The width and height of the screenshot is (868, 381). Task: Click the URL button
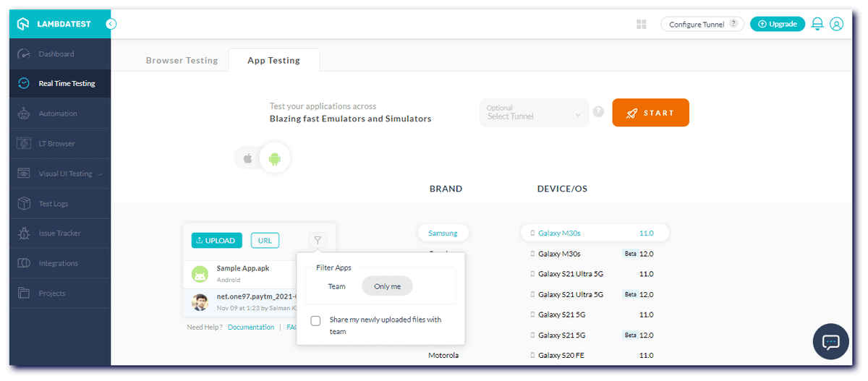[265, 241]
